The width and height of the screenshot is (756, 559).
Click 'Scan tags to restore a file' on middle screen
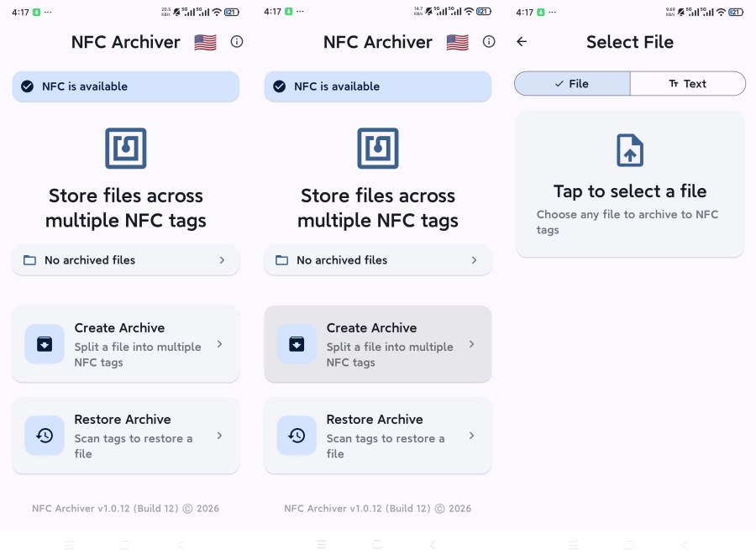(386, 447)
